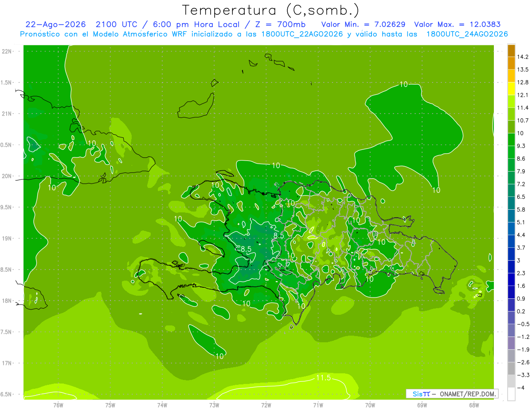The height and width of the screenshot is (411, 532).
Task: Click the "19N" latitude axis label
Action: (x=6, y=239)
